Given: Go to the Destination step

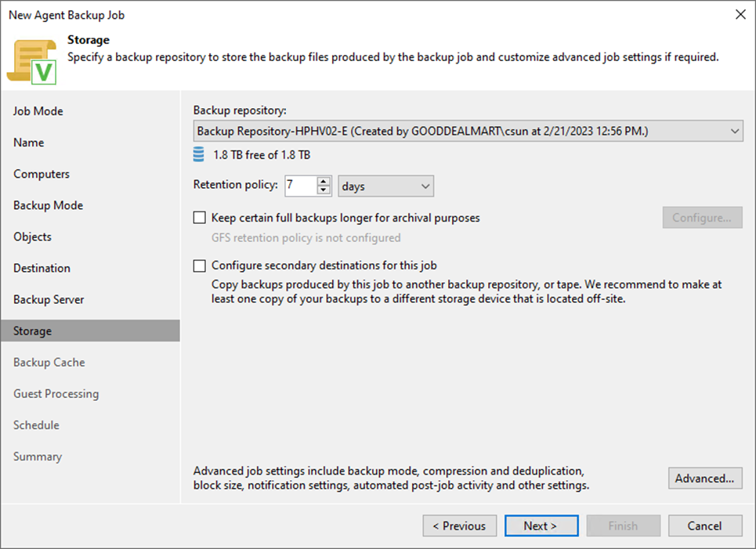Looking at the screenshot, I should pos(42,267).
